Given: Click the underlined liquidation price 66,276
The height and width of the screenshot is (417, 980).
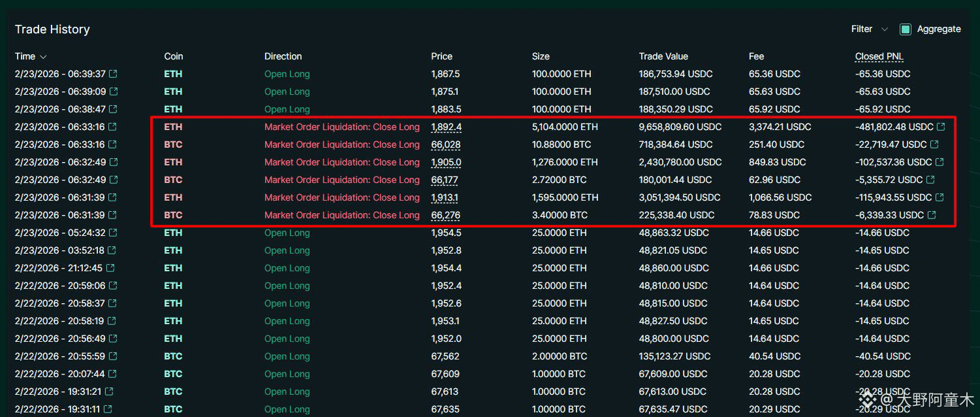Looking at the screenshot, I should pyautogui.click(x=445, y=215).
